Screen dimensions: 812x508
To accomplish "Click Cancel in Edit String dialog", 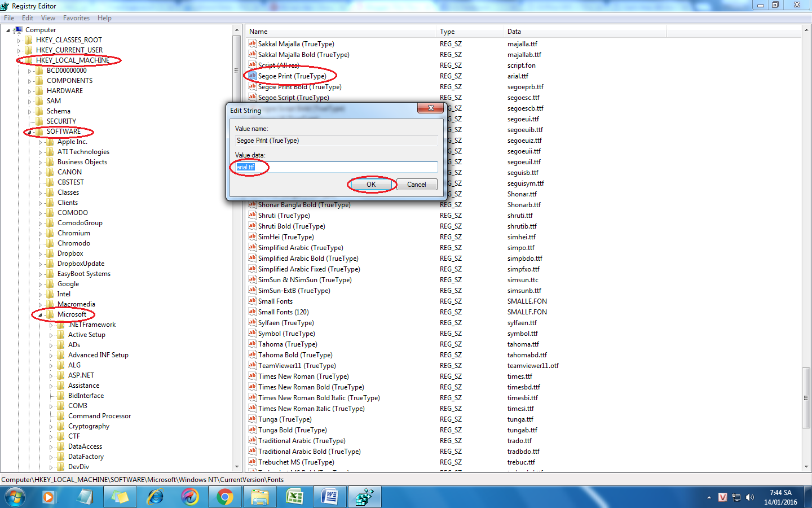I will pos(416,185).
